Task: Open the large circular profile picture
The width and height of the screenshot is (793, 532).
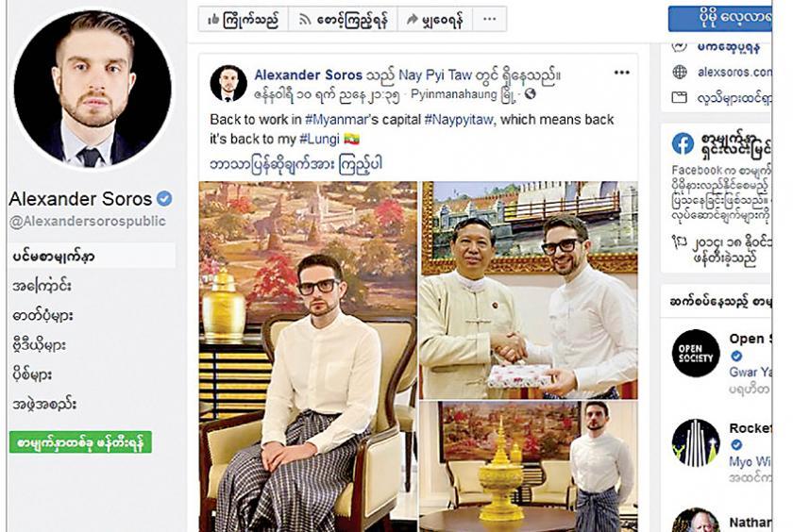Action: 93,88
